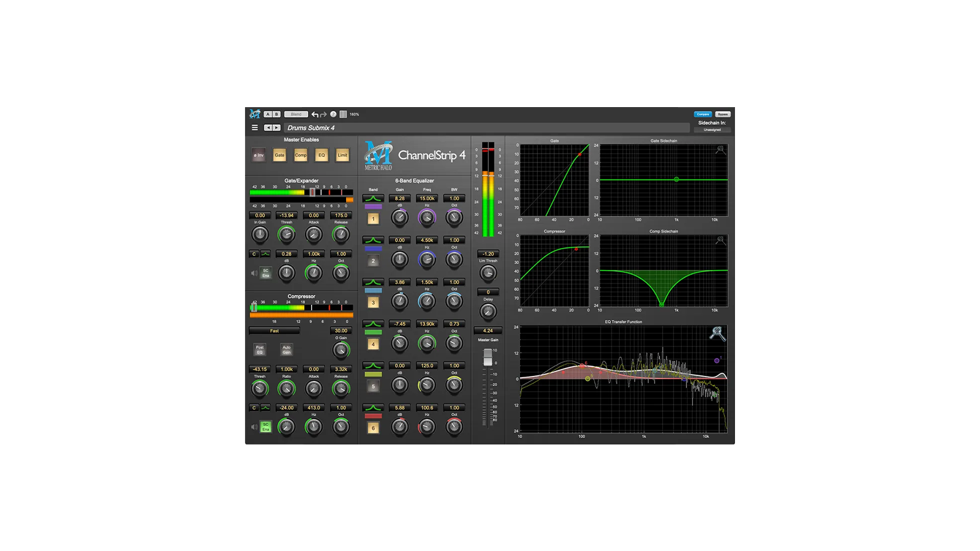Click gate sidechain C channel button
The image size is (980, 551).
[254, 254]
